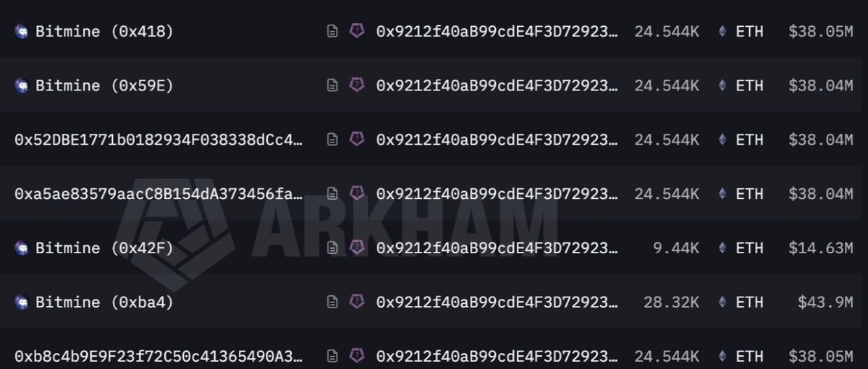Viewport: 868px width, 369px height.
Task: Select the $43.9M transaction value
Action: tap(825, 302)
